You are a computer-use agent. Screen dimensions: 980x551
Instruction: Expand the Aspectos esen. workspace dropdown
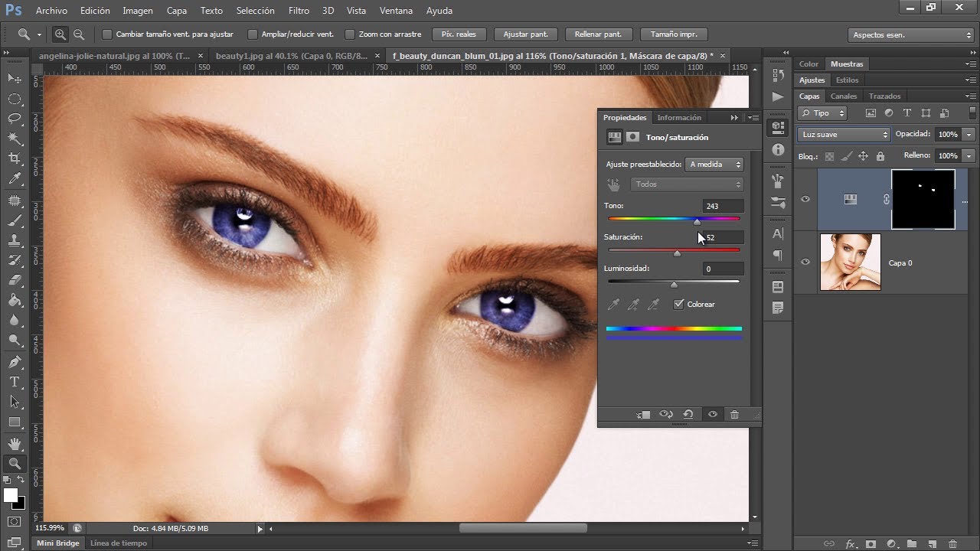pos(911,35)
